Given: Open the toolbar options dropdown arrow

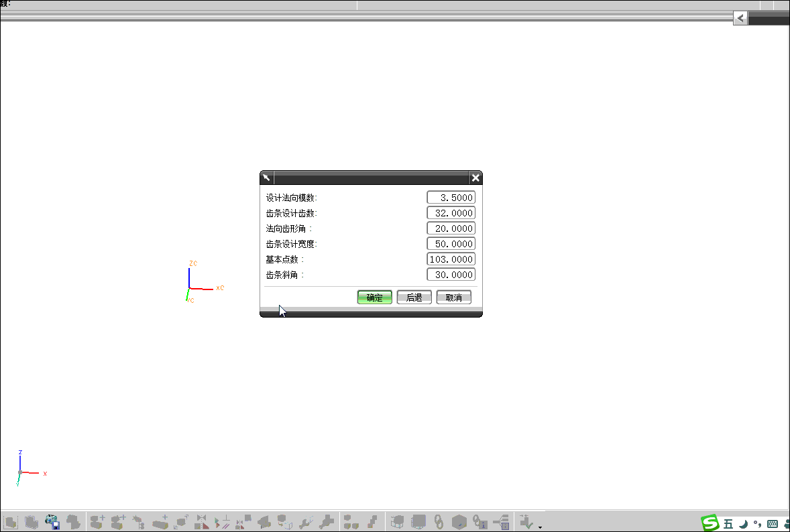Looking at the screenshot, I should [540, 527].
